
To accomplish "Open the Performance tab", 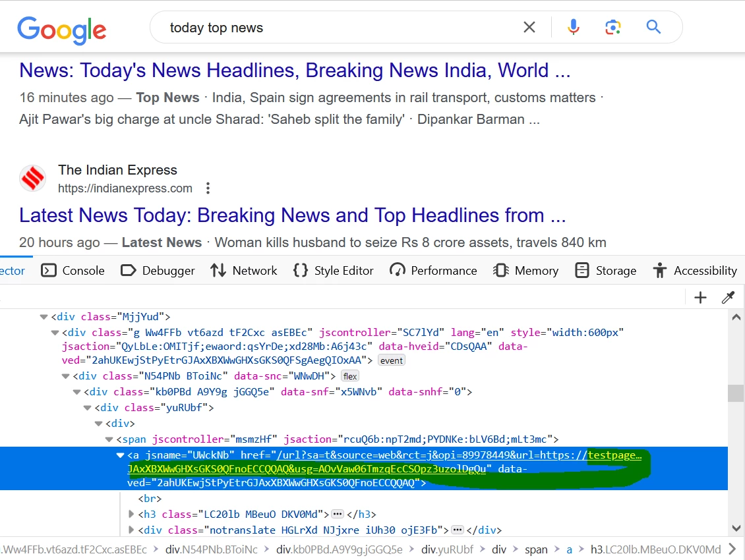I will point(433,270).
